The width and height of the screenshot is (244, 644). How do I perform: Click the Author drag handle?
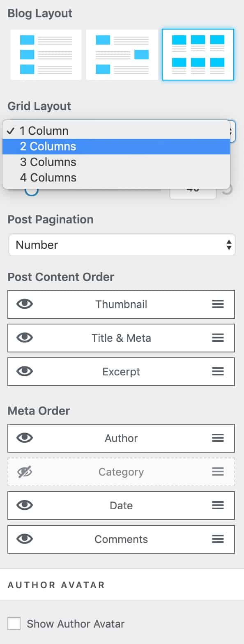[x=218, y=438]
